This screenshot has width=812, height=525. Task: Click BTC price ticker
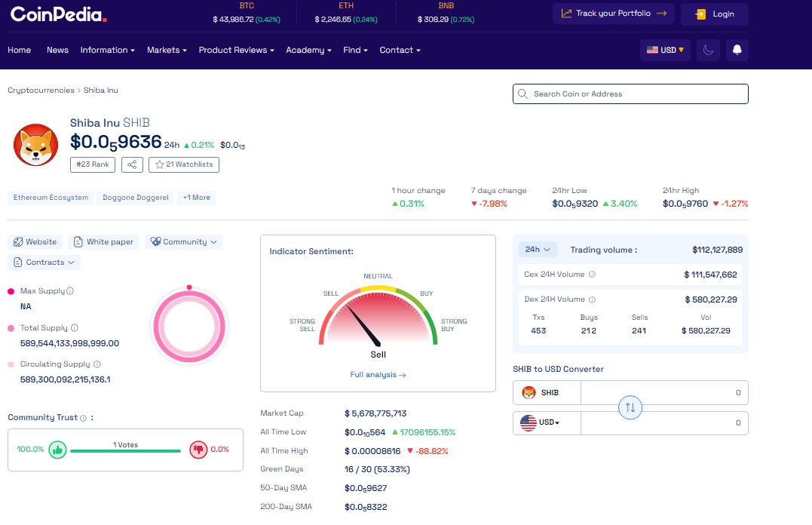(x=247, y=13)
